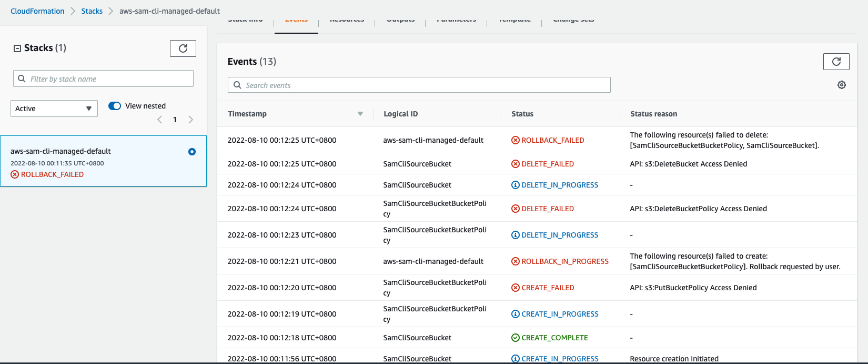Click the timestamp 2022-08-10 00:12:20

coord(282,288)
